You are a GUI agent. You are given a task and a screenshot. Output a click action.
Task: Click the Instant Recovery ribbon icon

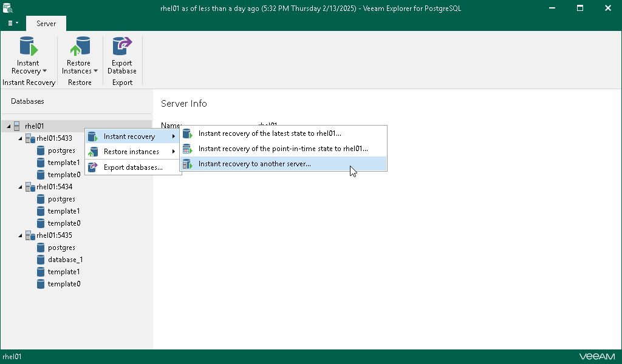click(29, 46)
